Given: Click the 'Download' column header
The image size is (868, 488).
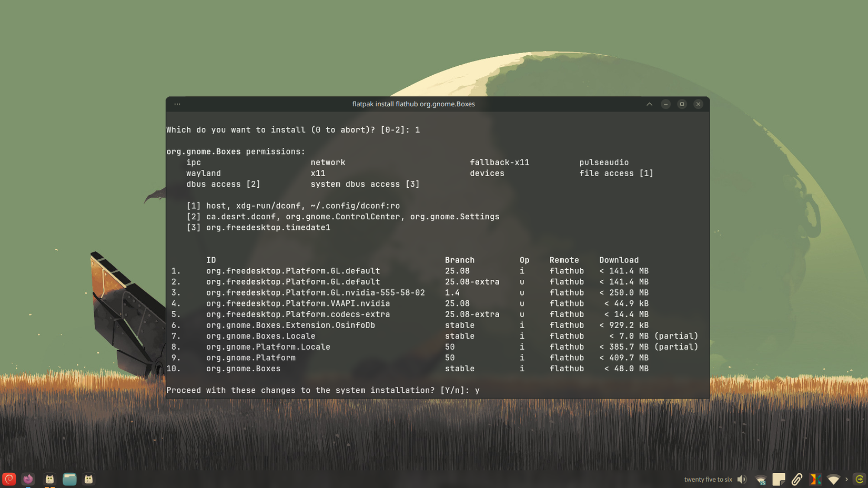Looking at the screenshot, I should [x=619, y=260].
